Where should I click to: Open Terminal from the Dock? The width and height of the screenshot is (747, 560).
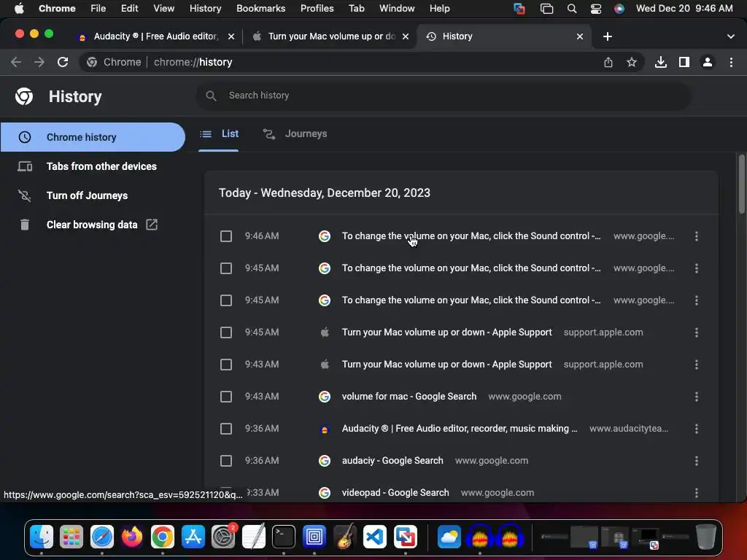pyautogui.click(x=284, y=537)
